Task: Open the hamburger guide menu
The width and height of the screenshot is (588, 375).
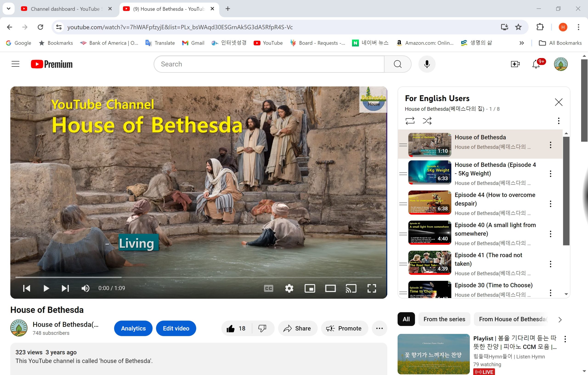Action: click(x=15, y=64)
